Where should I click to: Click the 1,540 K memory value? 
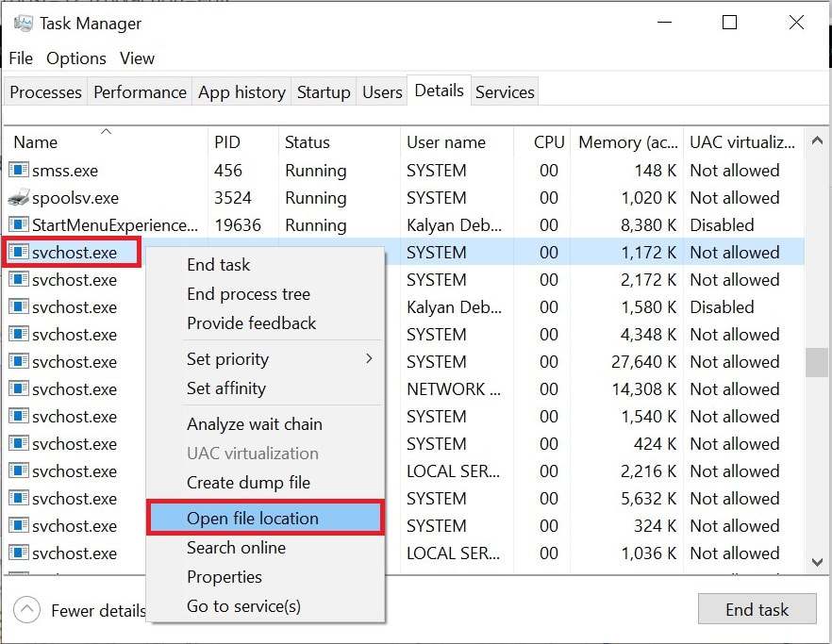648,417
